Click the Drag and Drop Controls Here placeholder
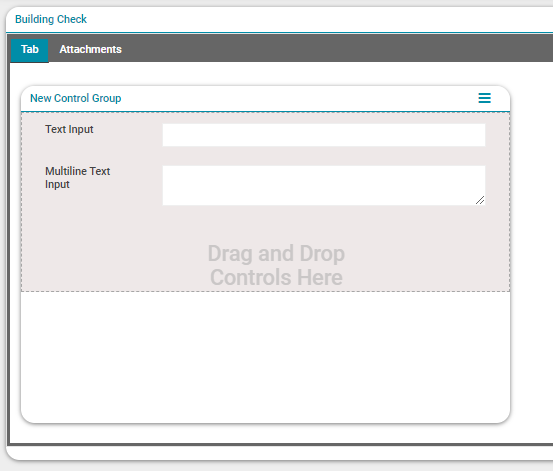553x471 pixels. click(x=276, y=265)
